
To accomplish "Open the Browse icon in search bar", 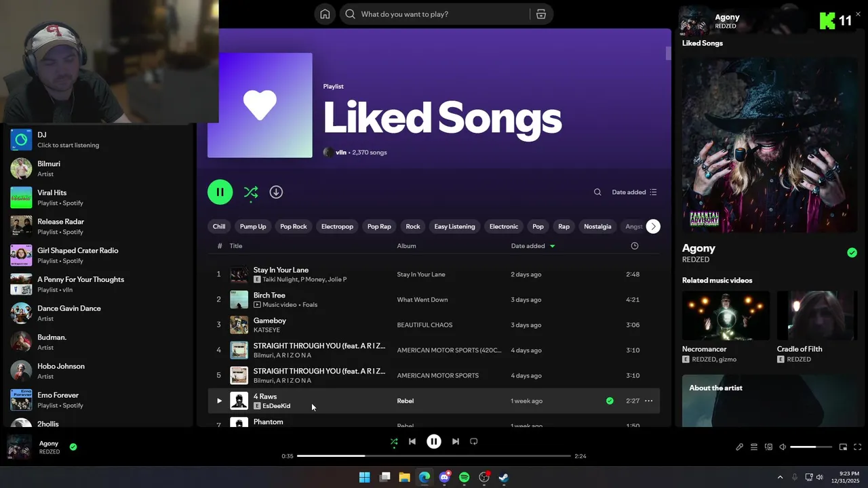I will pyautogui.click(x=541, y=14).
